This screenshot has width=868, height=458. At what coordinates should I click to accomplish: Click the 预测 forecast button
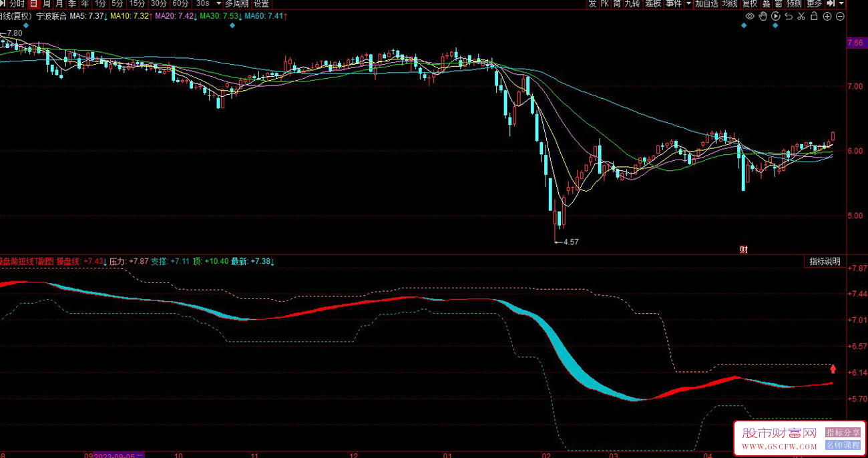pyautogui.click(x=794, y=3)
